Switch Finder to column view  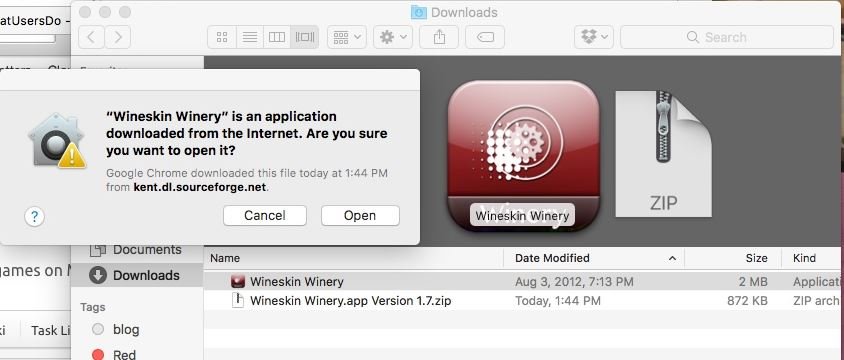(277, 37)
